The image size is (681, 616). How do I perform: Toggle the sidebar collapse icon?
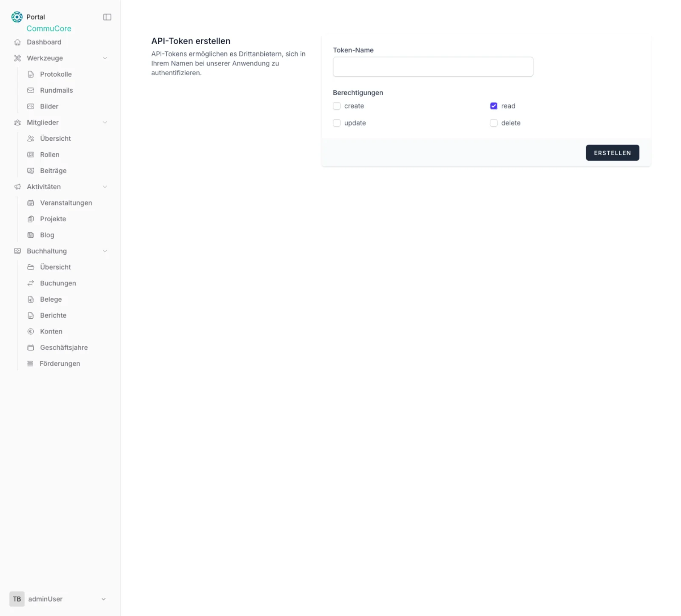click(x=107, y=17)
